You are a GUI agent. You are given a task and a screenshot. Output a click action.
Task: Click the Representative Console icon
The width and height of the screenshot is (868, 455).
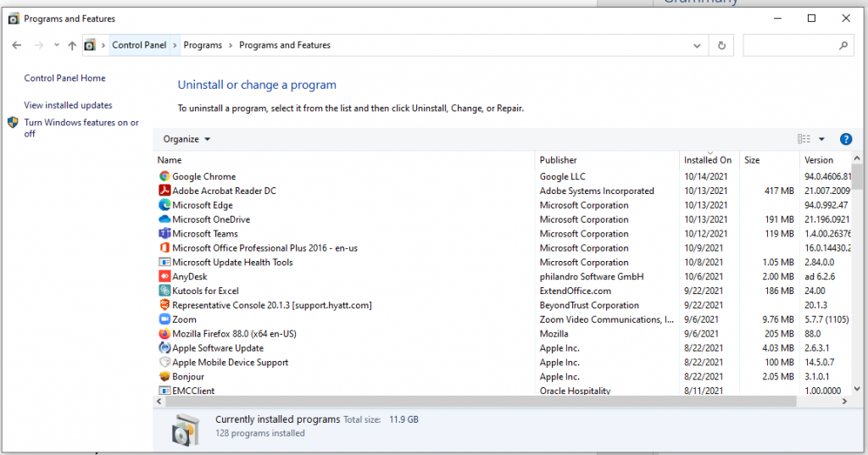click(x=164, y=305)
